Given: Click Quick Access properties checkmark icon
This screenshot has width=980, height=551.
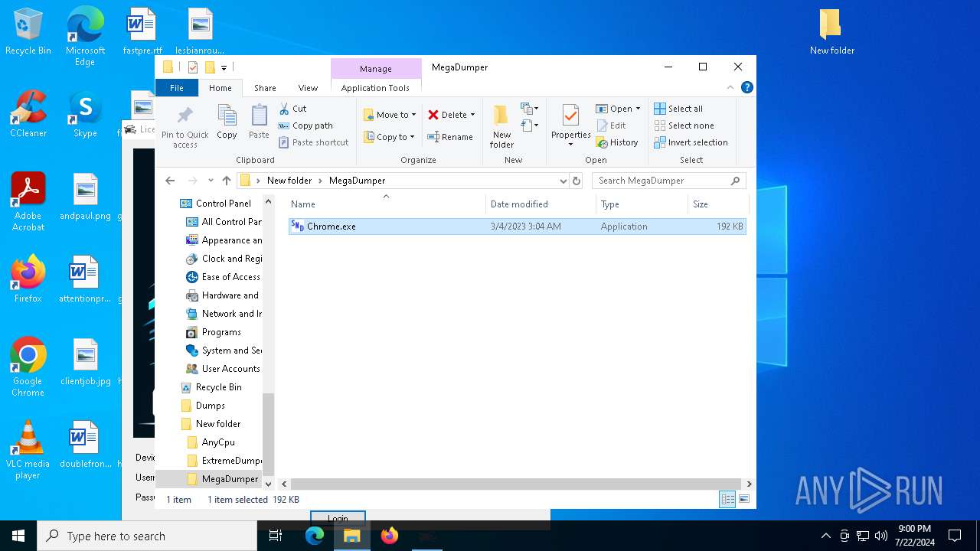Looking at the screenshot, I should coord(192,67).
